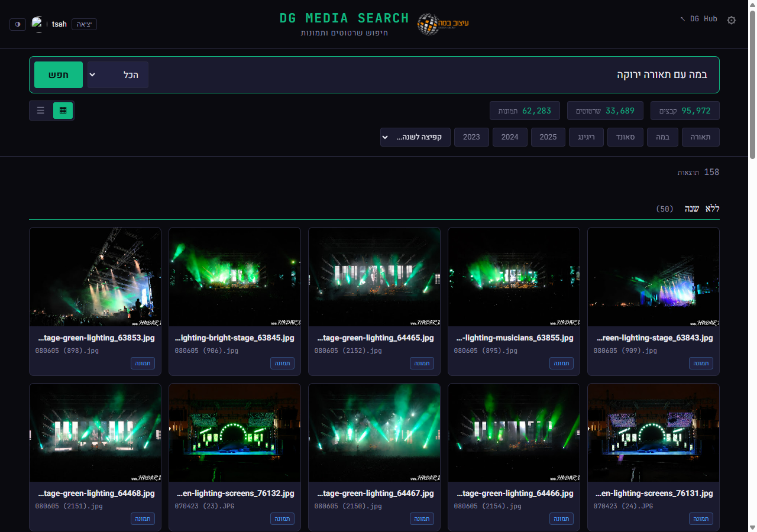Screen dimensions: 757x532
Task: Open the DG Hub link
Action: point(698,19)
